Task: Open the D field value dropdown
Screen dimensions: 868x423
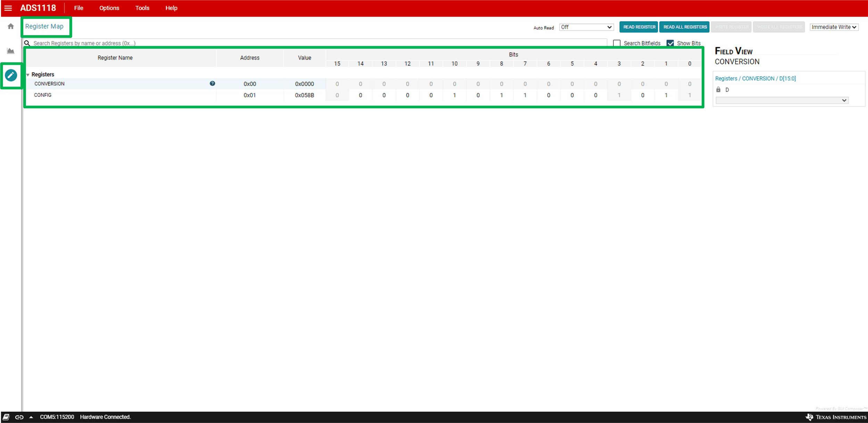Action: (782, 100)
